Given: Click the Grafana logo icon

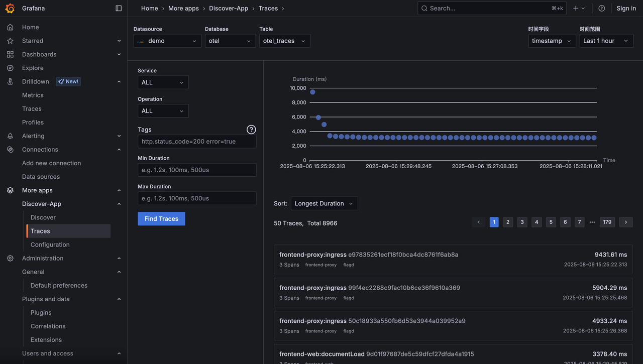Looking at the screenshot, I should [10, 8].
